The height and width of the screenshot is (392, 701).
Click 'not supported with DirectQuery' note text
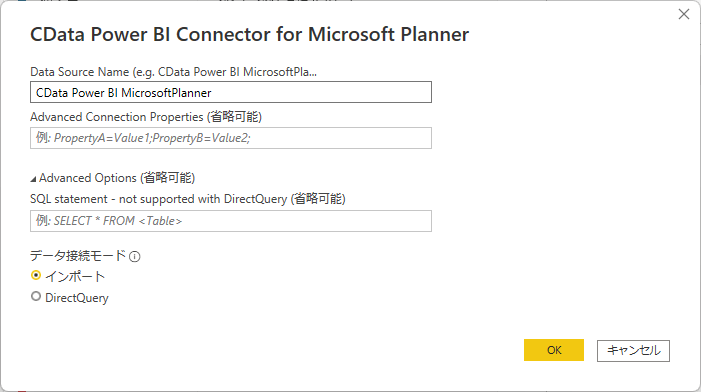click(x=203, y=199)
